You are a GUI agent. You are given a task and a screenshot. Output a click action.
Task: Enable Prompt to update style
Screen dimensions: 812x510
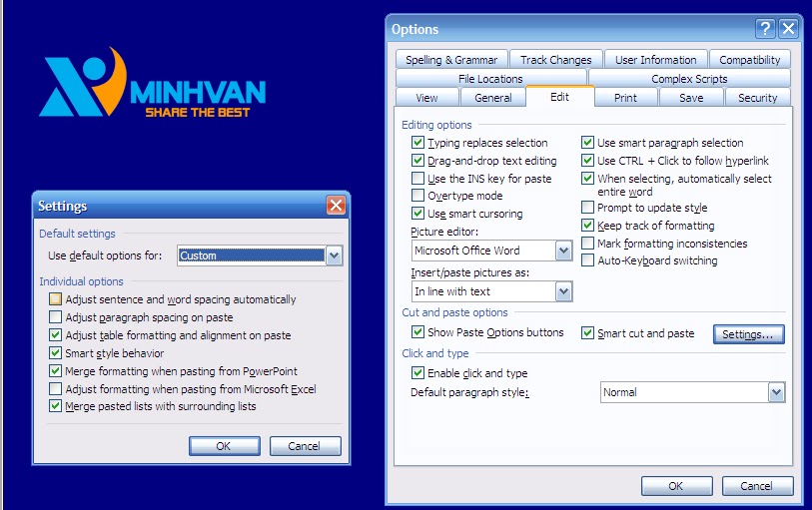(587, 208)
